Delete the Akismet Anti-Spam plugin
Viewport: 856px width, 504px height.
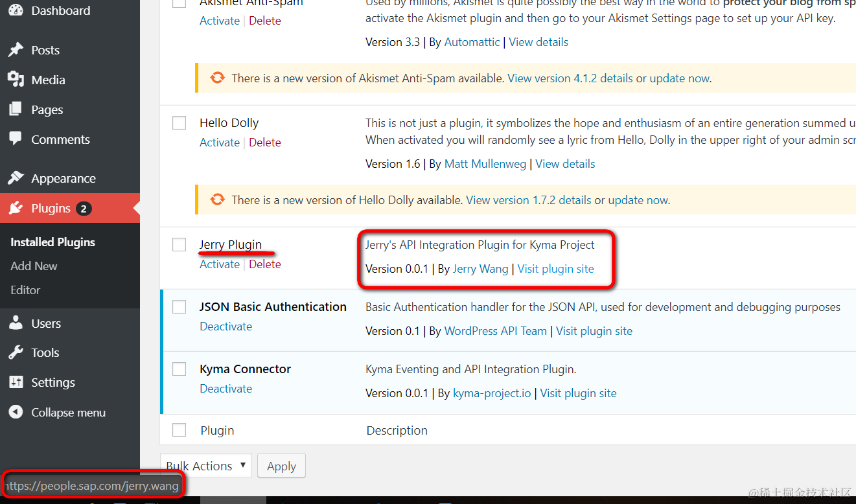pos(265,21)
